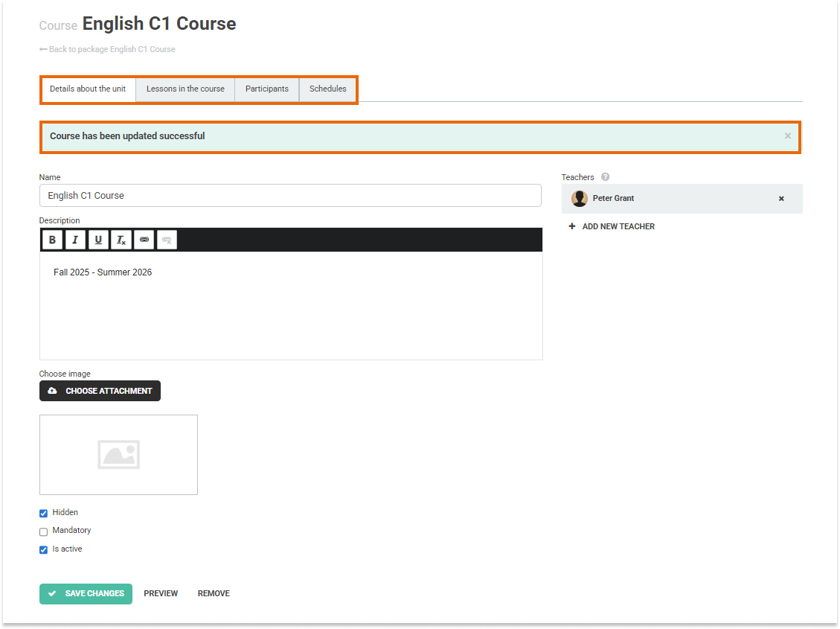Image resolution: width=840 pixels, height=629 pixels.
Task: Open the Teachers help question mark icon
Action: pyautogui.click(x=606, y=177)
